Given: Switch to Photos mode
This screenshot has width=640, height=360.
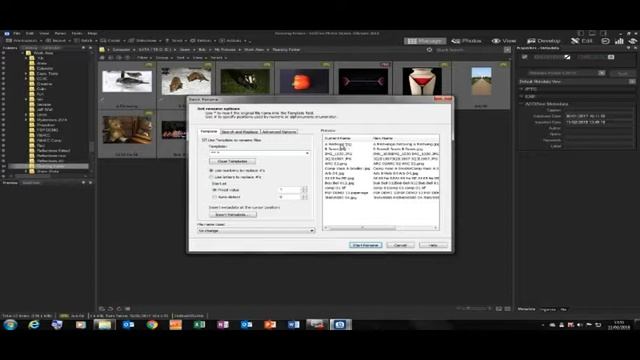Looking at the screenshot, I should click(x=467, y=41).
